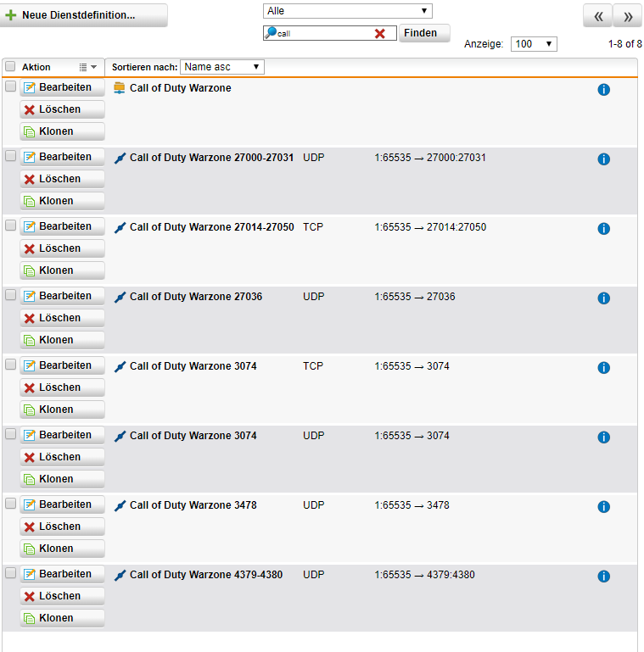This screenshot has height=652, width=644.
Task: Click Klonen for Warzone 3074 UDP
Action: click(62, 478)
